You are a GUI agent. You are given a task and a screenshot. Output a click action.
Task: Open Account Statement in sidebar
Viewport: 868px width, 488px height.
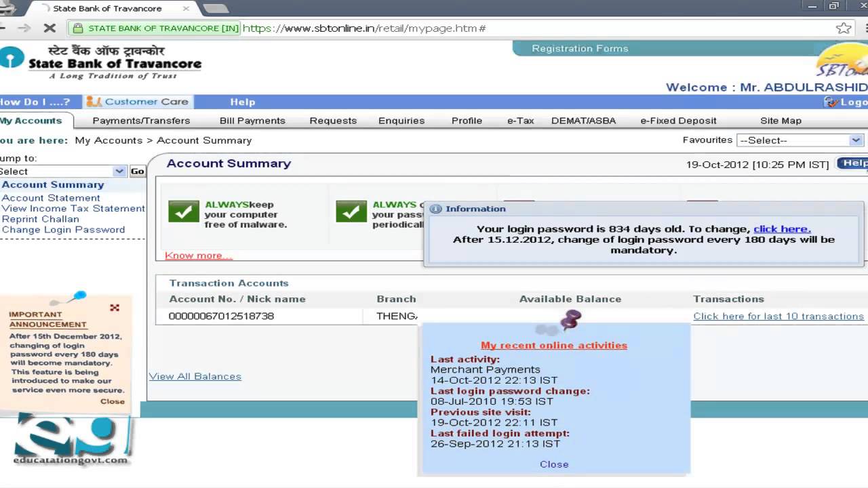coord(51,198)
